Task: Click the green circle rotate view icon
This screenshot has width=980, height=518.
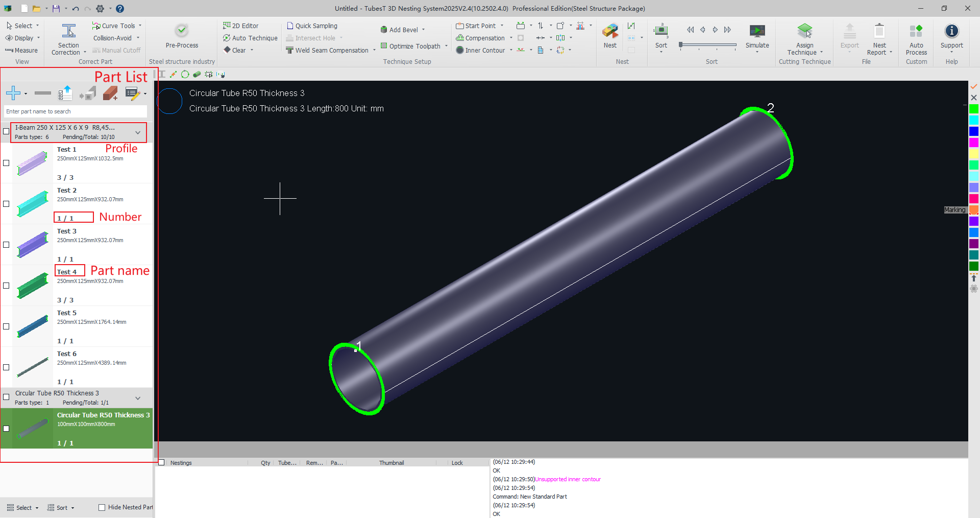Action: [x=185, y=74]
